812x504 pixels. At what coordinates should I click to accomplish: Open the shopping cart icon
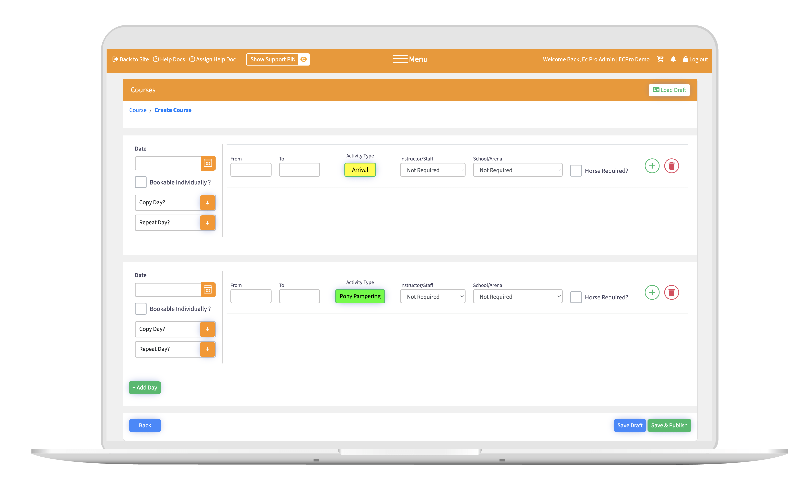tap(660, 59)
